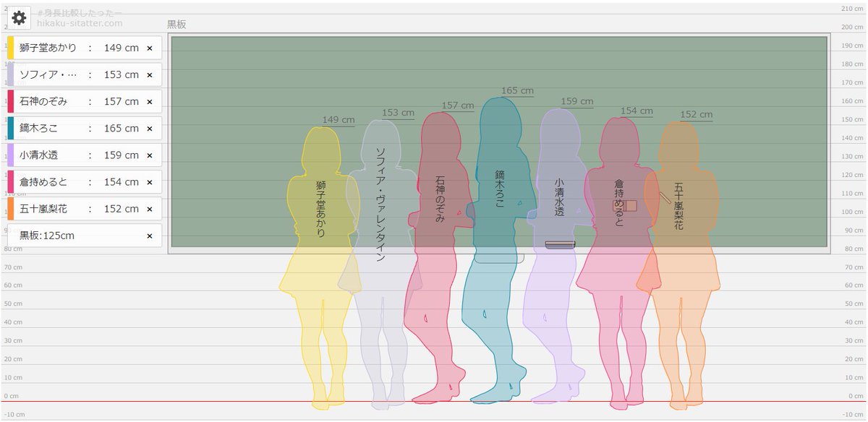
Task: Click the pink swatch for 倉持めると
Action: (11, 181)
